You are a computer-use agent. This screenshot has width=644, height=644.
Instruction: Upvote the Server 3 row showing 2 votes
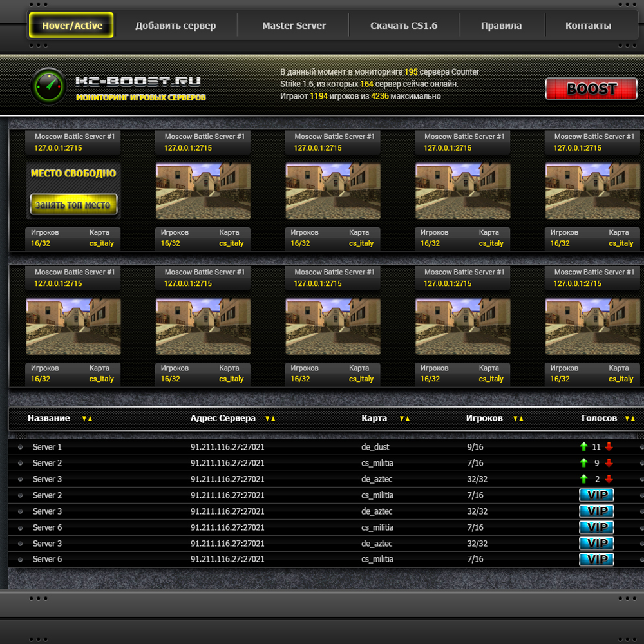pyautogui.click(x=583, y=479)
